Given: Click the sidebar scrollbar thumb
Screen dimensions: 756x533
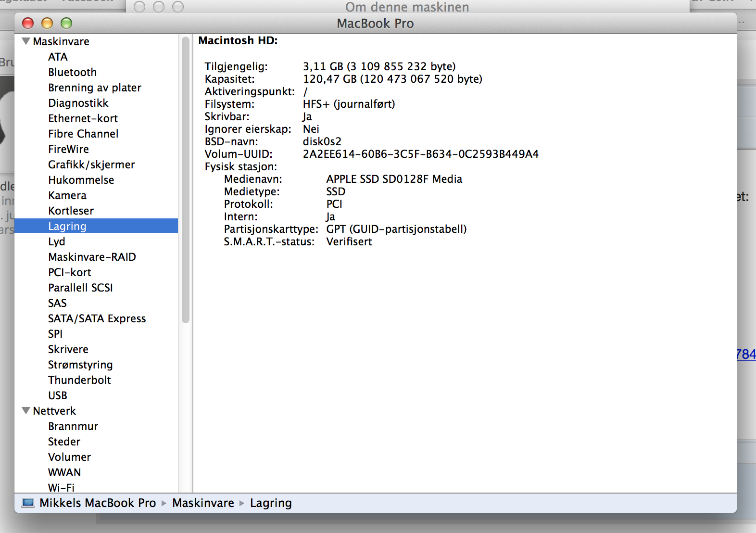Looking at the screenshot, I should pyautogui.click(x=186, y=180).
